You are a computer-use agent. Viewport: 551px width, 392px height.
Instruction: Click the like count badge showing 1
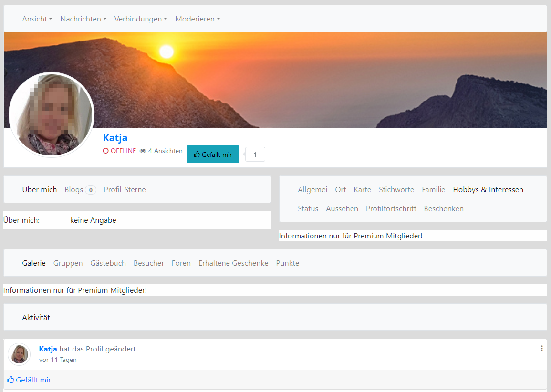point(255,155)
